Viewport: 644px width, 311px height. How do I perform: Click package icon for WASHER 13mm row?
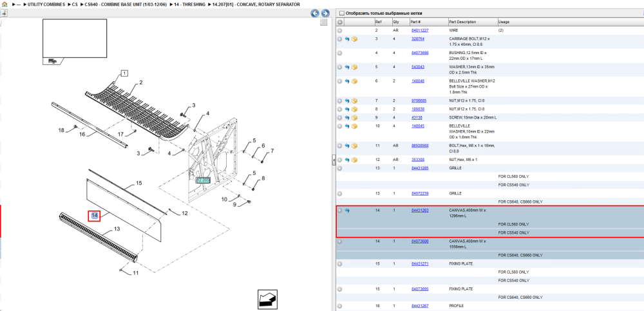coord(354,67)
